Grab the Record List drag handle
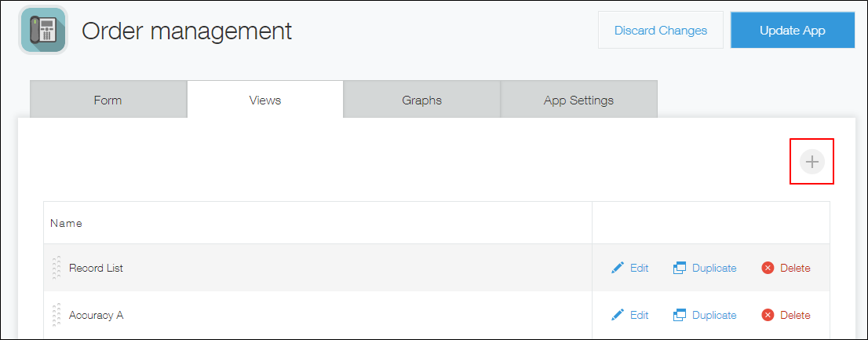Image resolution: width=868 pixels, height=340 pixels. tap(56, 268)
